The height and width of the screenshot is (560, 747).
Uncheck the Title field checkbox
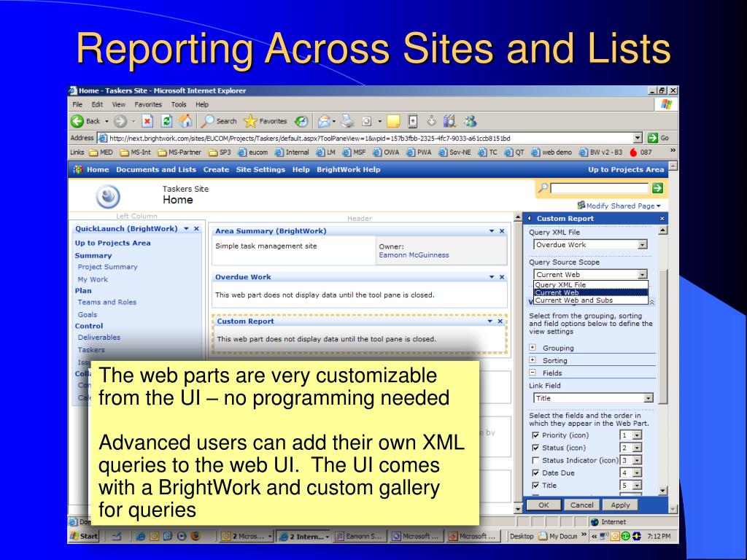point(535,485)
